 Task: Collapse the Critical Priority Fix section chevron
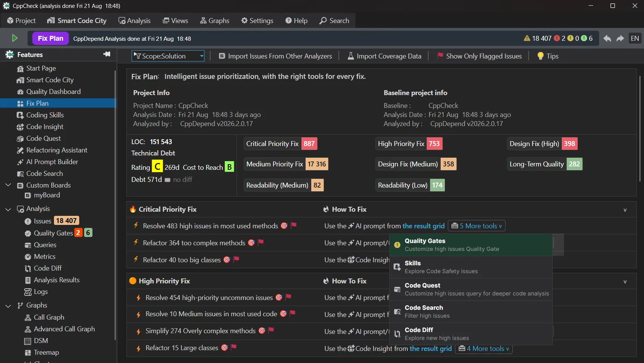point(625,210)
